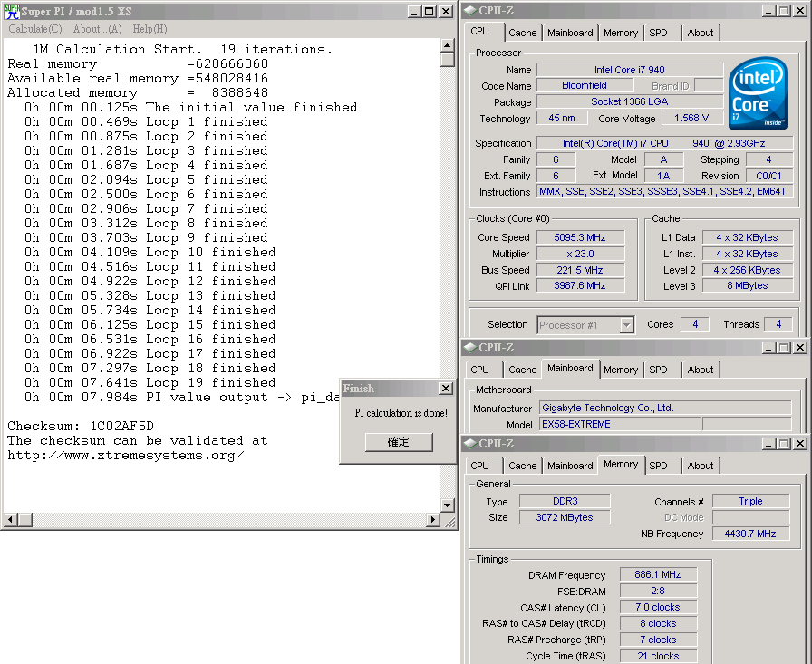Click the Intel Core i7 logo badge

pyautogui.click(x=758, y=93)
